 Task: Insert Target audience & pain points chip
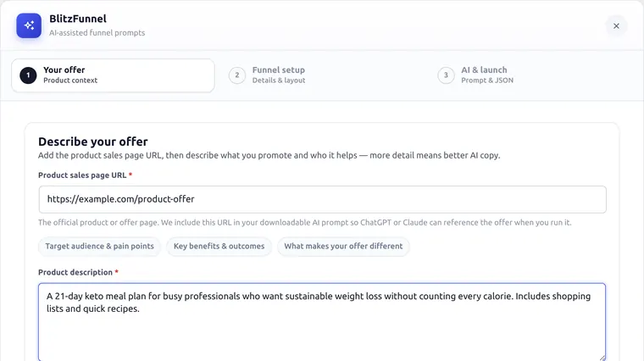click(99, 246)
